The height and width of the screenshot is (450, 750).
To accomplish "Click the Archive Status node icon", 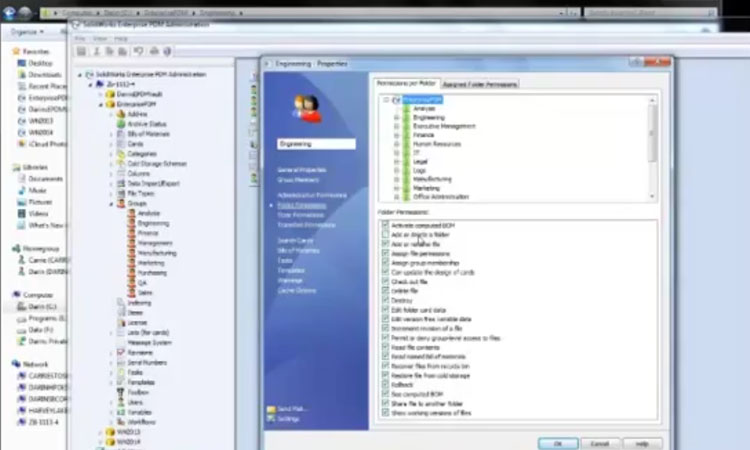I will 121,123.
